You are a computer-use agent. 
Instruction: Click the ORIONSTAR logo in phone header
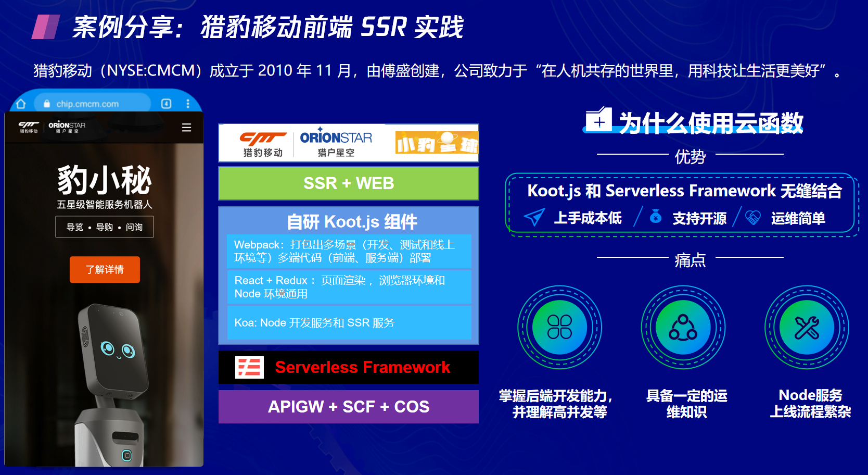click(67, 127)
